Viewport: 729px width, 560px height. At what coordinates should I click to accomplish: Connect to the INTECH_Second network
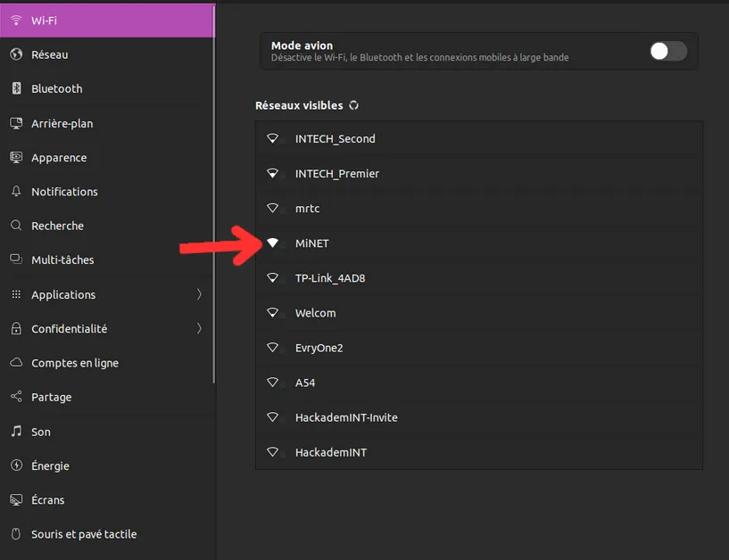pyautogui.click(x=479, y=138)
